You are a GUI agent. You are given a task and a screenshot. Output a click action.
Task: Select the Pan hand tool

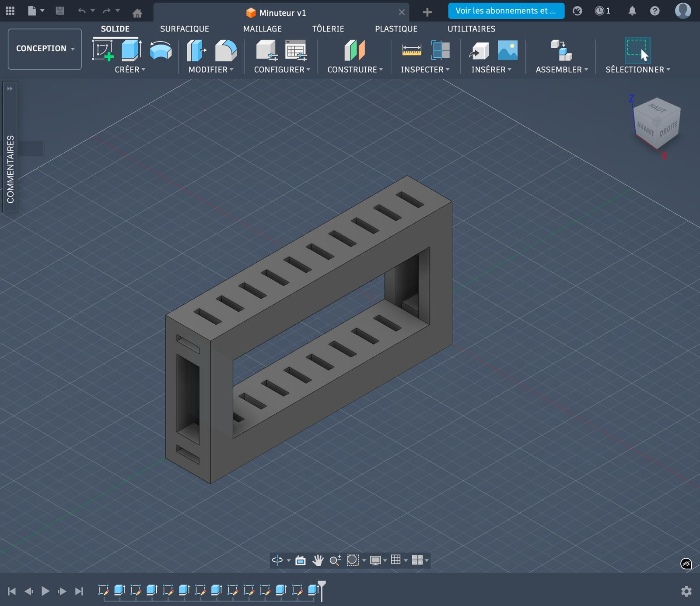[318, 560]
